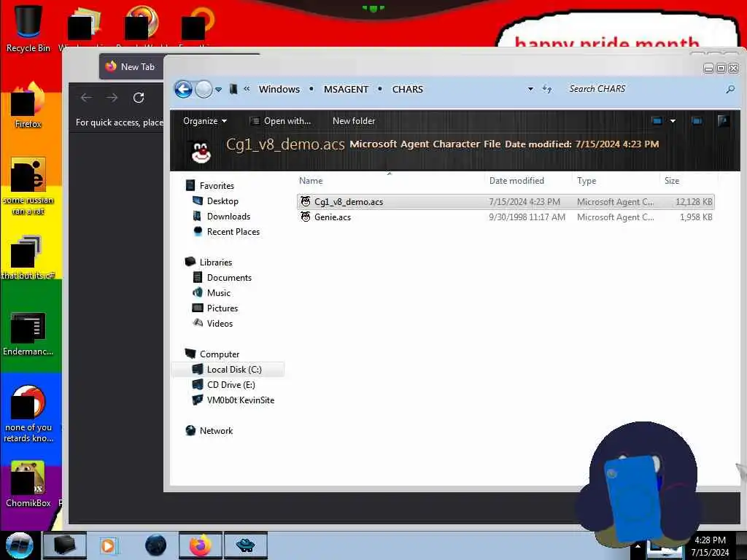This screenshot has height=560, width=747.
Task: Click Firefox back arrow
Action: pos(86,98)
